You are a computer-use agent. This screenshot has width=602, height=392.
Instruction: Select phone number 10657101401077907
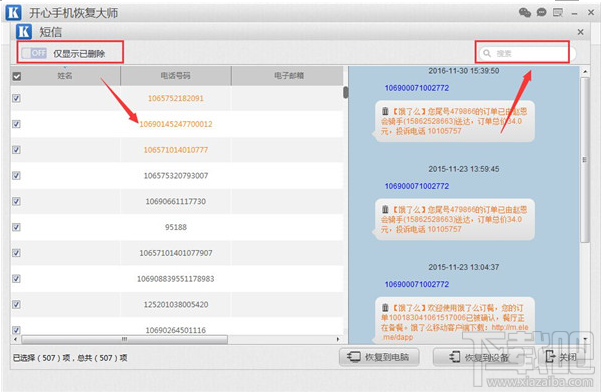click(x=176, y=253)
